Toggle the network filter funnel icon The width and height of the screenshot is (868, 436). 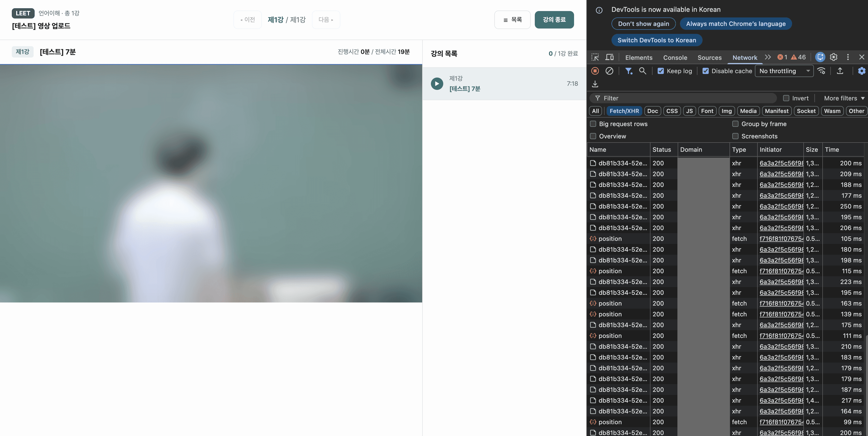[x=628, y=71]
